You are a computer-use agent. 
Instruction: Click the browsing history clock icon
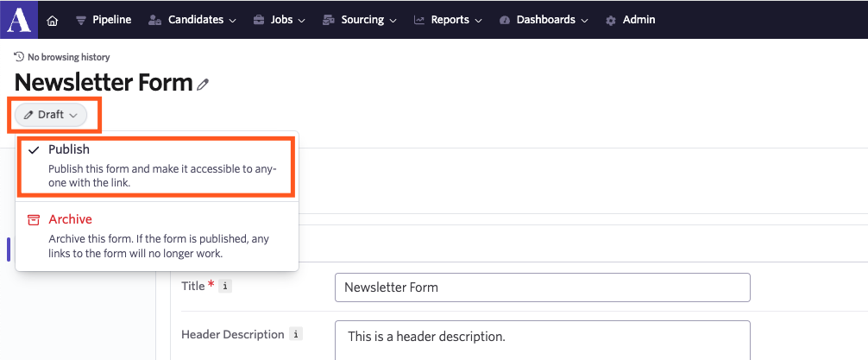[x=19, y=56]
